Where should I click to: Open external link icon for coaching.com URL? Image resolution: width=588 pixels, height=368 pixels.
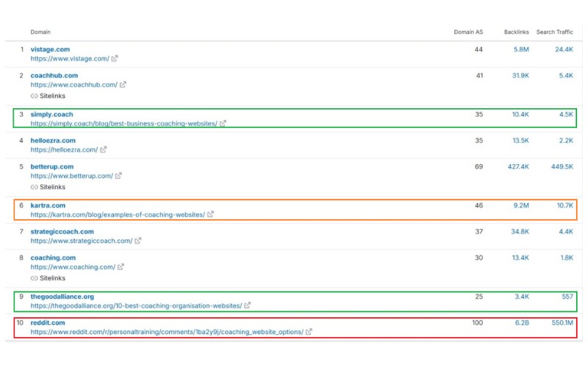point(121,267)
